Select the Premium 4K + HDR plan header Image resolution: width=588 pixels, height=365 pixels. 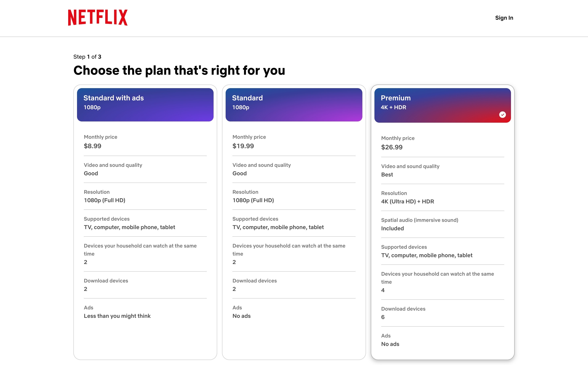442,105
